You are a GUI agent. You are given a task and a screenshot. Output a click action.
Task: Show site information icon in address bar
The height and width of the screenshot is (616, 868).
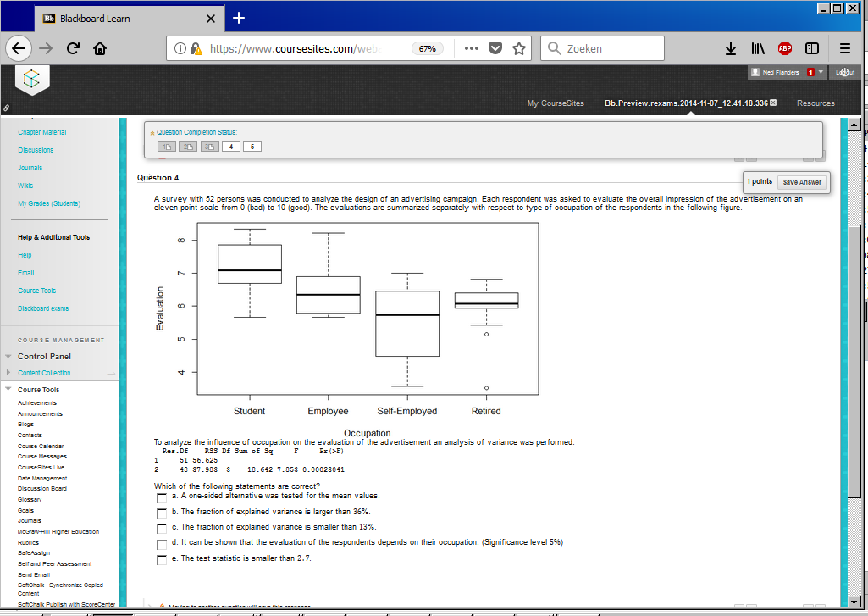[180, 49]
